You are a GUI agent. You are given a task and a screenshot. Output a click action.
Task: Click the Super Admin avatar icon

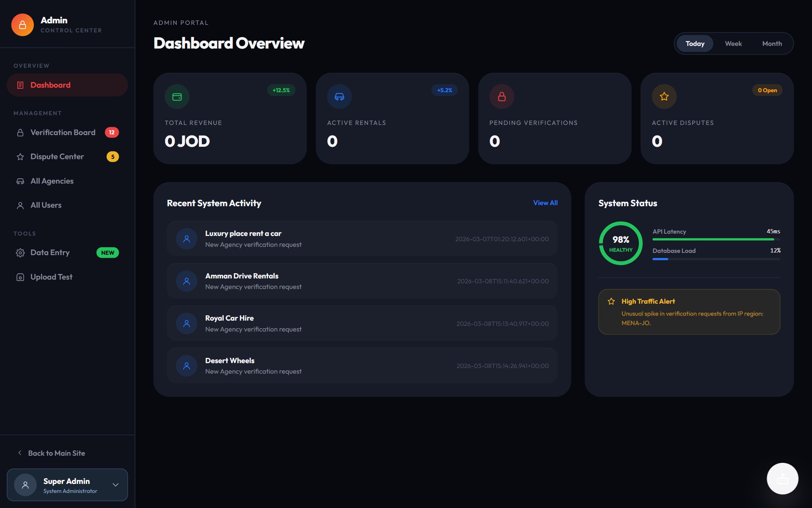[25, 485]
